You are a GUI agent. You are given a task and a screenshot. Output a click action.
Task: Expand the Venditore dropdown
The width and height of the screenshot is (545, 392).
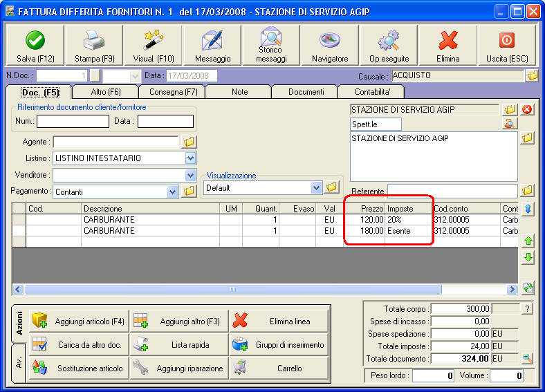pos(190,175)
